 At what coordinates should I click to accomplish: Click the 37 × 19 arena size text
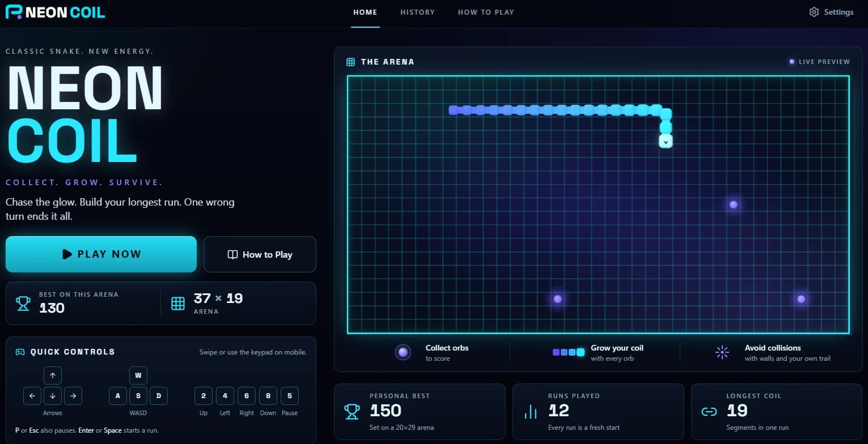[x=218, y=298]
